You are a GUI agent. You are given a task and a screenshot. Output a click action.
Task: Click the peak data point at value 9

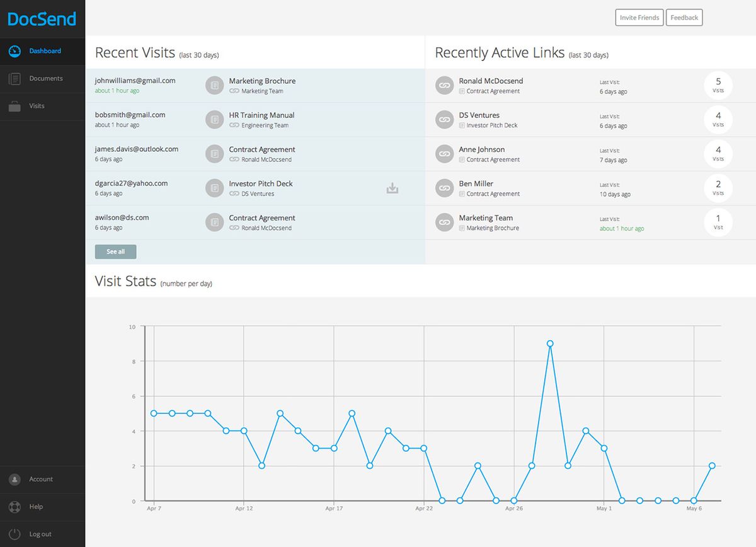[x=550, y=343]
